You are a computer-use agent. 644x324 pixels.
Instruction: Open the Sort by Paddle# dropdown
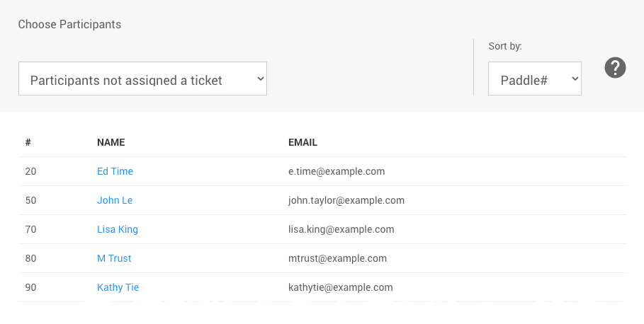(x=534, y=79)
